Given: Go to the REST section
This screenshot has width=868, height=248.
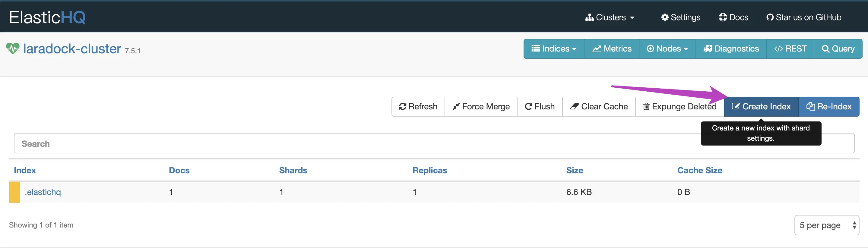Looking at the screenshot, I should [790, 49].
